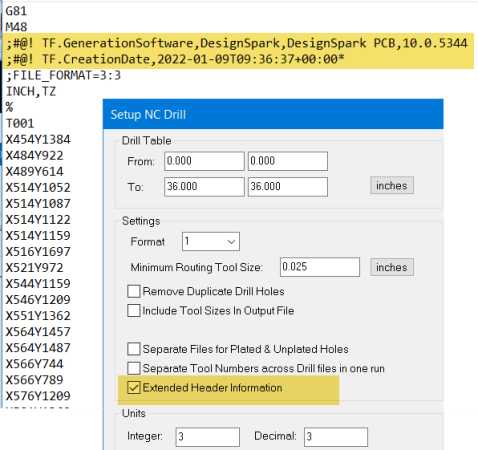This screenshot has width=478, height=450.
Task: Uncheck Extended Header Information
Action: click(134, 388)
